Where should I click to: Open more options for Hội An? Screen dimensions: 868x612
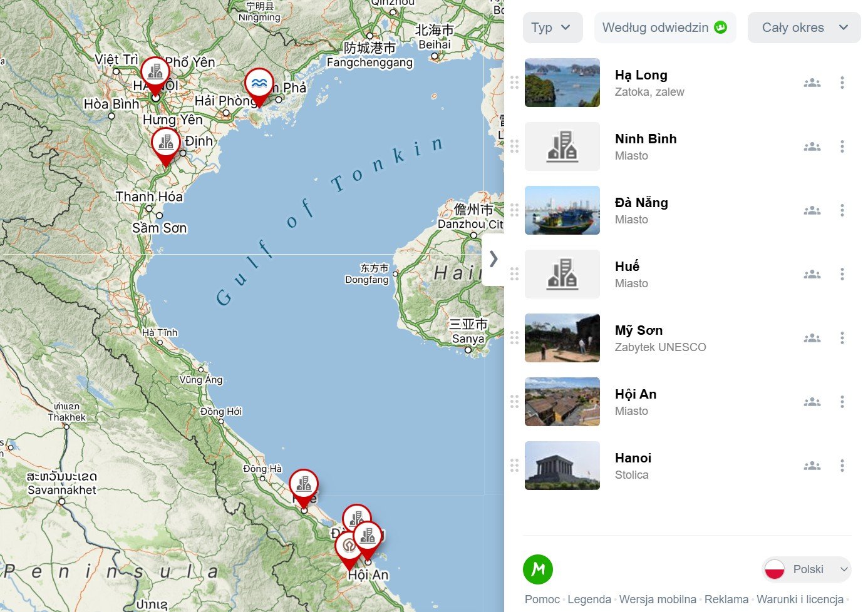click(842, 402)
